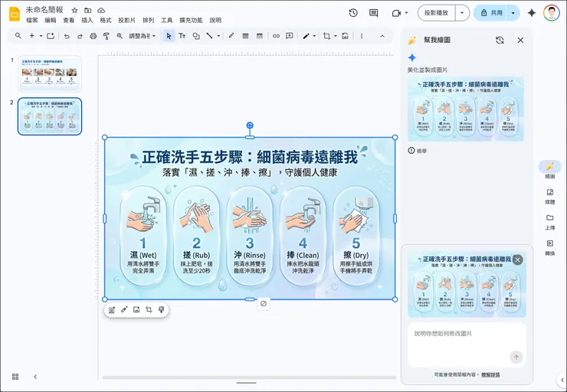Screen dimensions: 567x392
Task: Click the move to folder icon
Action: click(87, 10)
